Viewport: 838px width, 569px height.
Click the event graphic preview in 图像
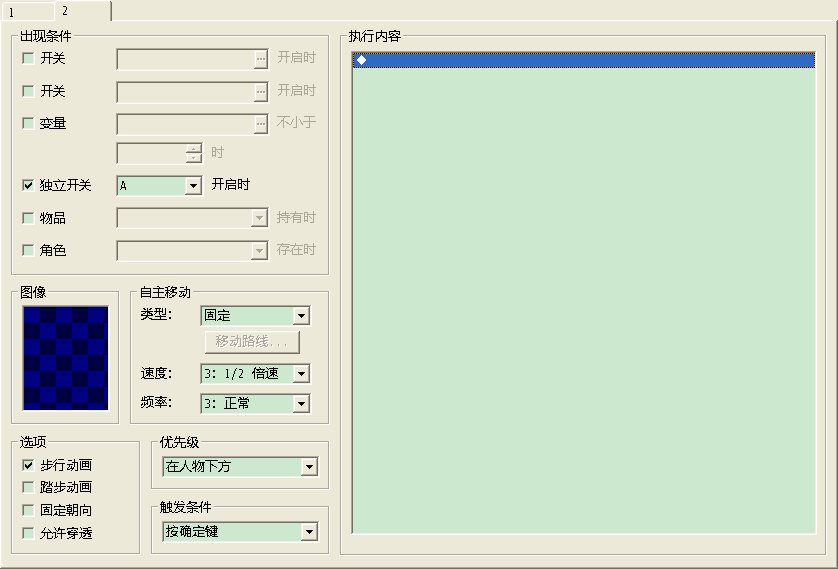[x=65, y=358]
